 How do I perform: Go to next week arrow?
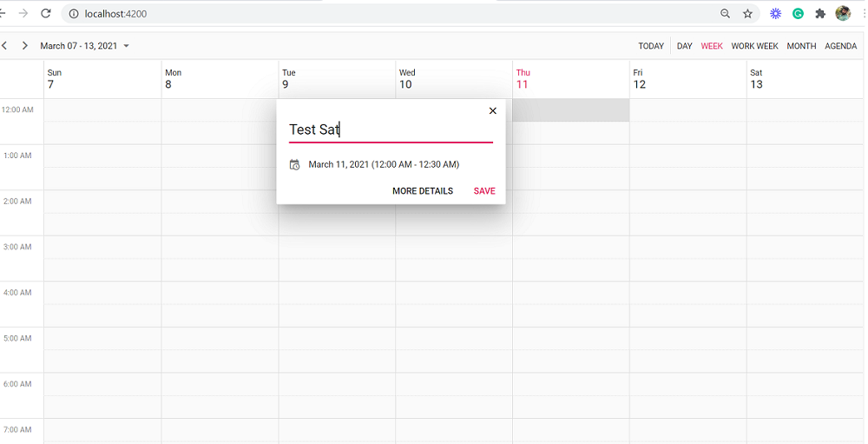24,46
